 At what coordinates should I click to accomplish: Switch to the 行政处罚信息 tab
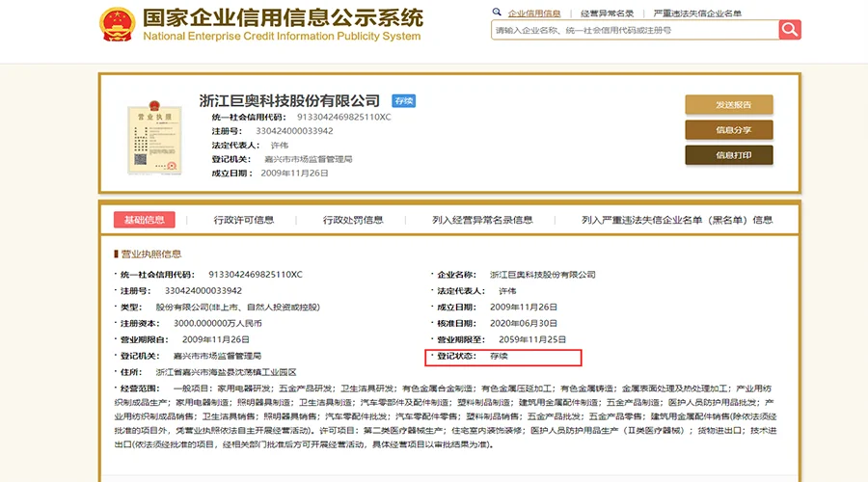(x=353, y=220)
